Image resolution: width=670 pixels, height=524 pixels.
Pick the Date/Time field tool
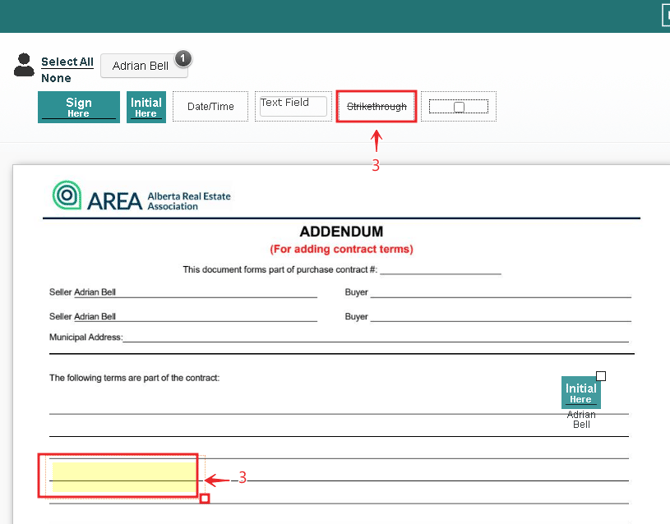coord(210,107)
